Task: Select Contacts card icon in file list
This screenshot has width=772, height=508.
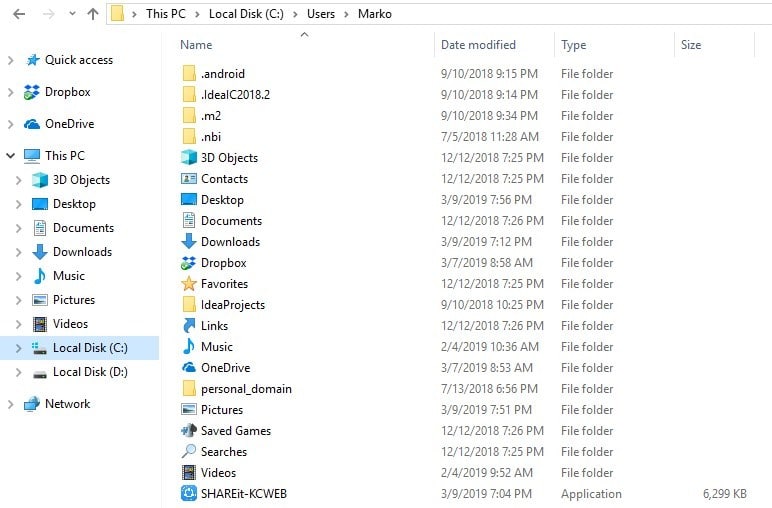Action: [x=189, y=179]
